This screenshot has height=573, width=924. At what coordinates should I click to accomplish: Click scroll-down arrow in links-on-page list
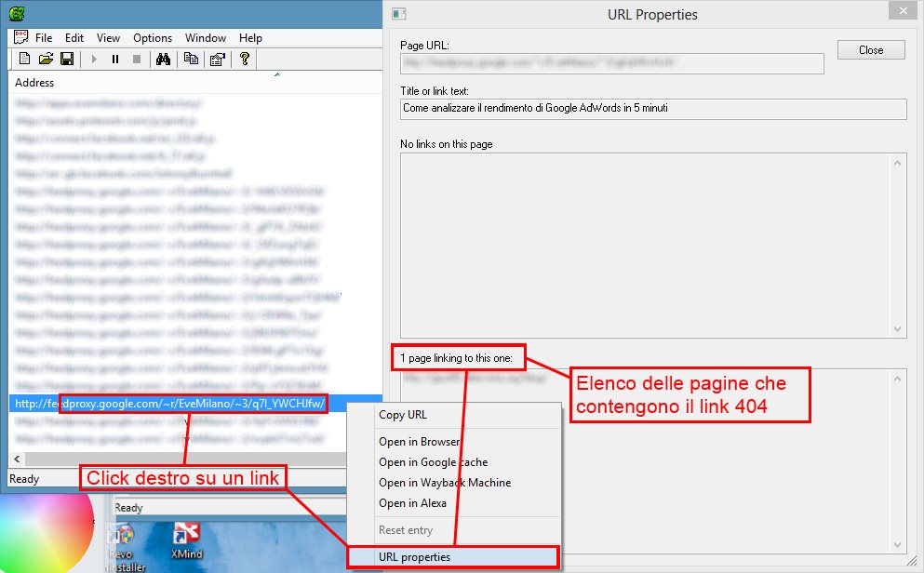click(x=898, y=329)
